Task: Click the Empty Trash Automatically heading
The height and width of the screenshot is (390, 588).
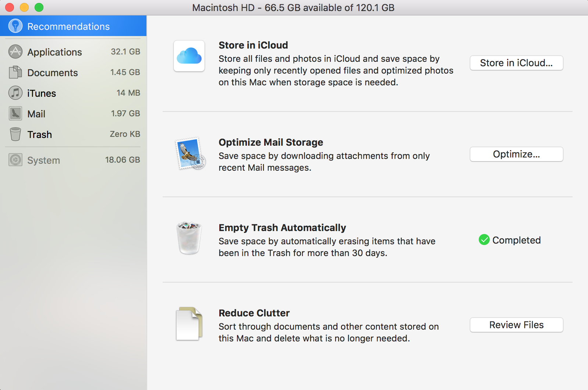Action: [x=282, y=227]
